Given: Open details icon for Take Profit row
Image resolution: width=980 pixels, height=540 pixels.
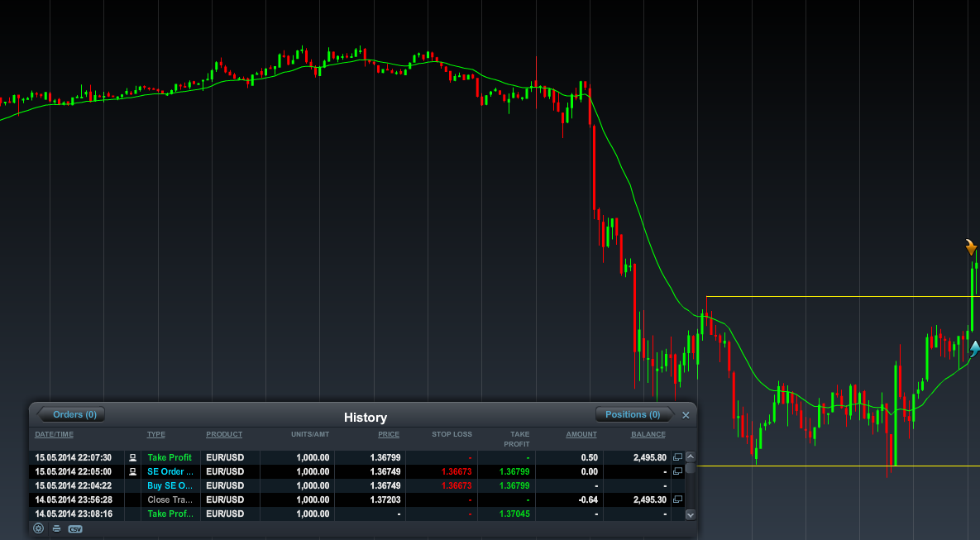Looking at the screenshot, I should tap(677, 457).
